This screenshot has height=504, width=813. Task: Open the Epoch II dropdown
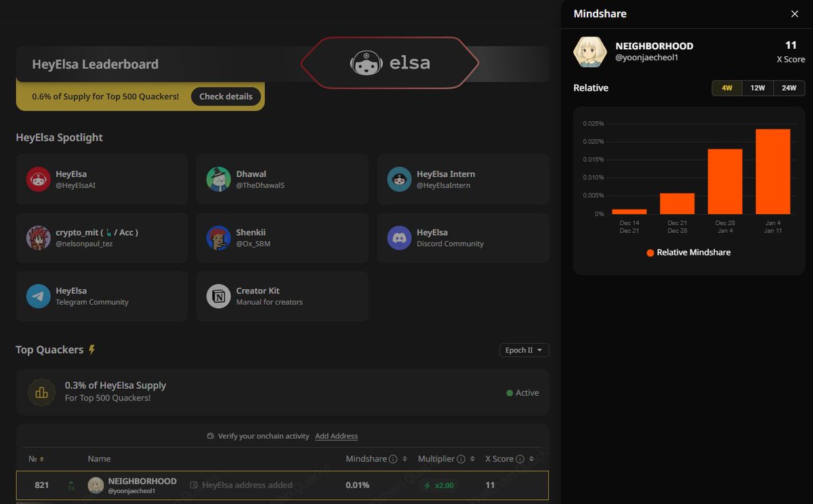[x=524, y=350]
